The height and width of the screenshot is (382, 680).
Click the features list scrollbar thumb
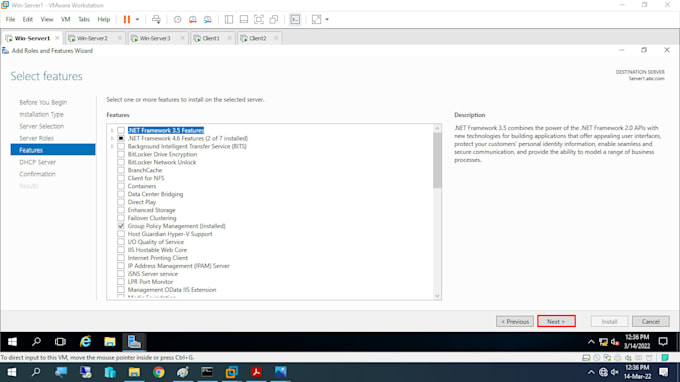click(437, 160)
